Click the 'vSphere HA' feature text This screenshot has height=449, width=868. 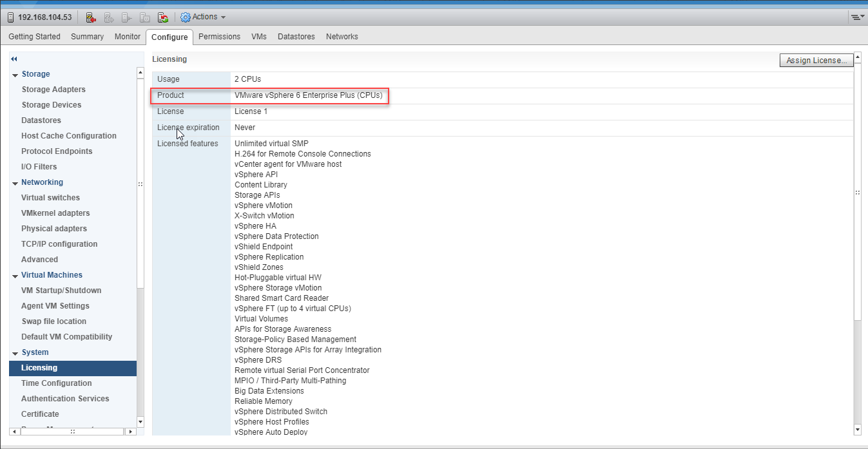255,226
